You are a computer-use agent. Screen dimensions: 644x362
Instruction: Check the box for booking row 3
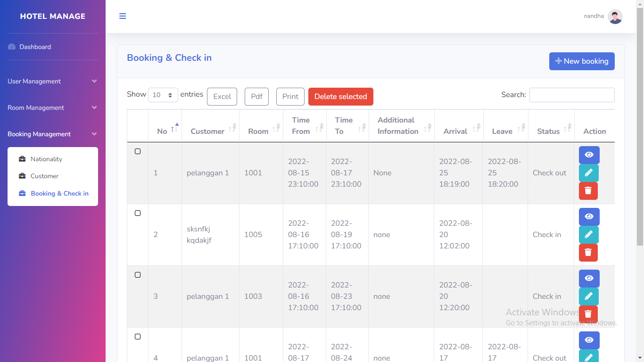point(138,275)
